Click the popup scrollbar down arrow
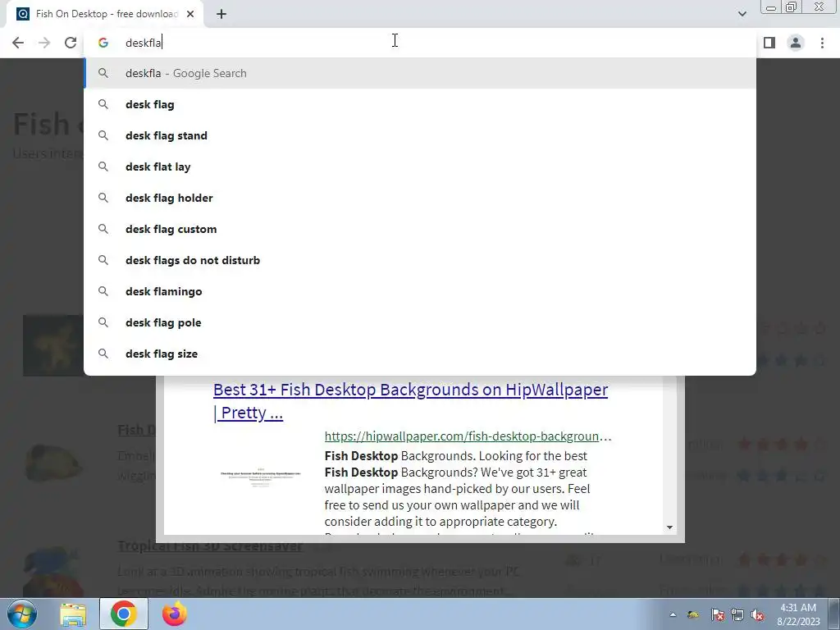The width and height of the screenshot is (840, 630). click(x=669, y=527)
